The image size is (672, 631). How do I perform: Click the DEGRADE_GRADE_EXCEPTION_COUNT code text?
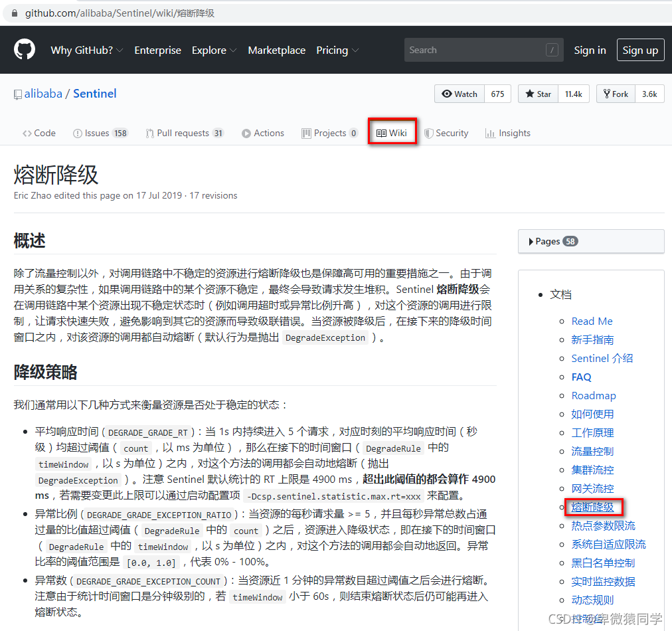(x=148, y=582)
